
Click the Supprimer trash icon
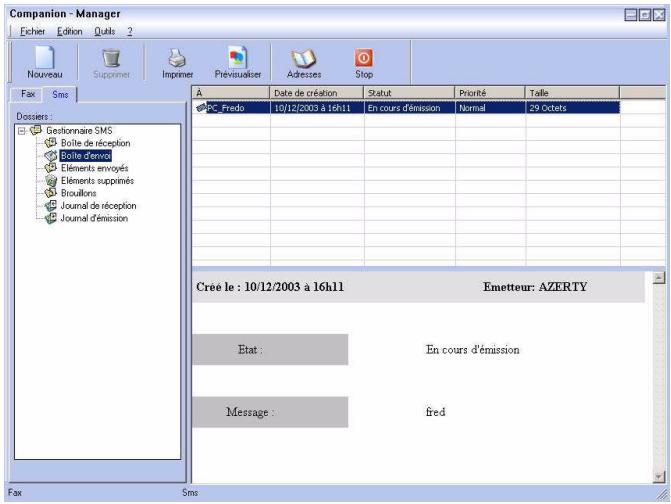111,58
